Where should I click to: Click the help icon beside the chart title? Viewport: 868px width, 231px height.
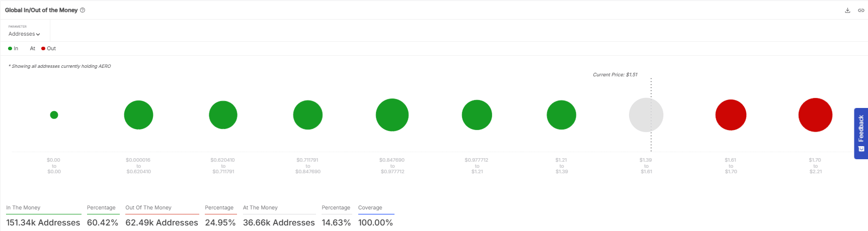[83, 10]
